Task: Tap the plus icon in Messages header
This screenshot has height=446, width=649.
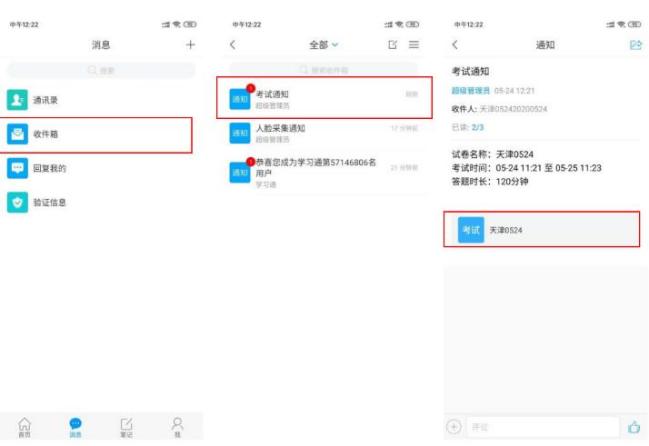Action: 190,45
